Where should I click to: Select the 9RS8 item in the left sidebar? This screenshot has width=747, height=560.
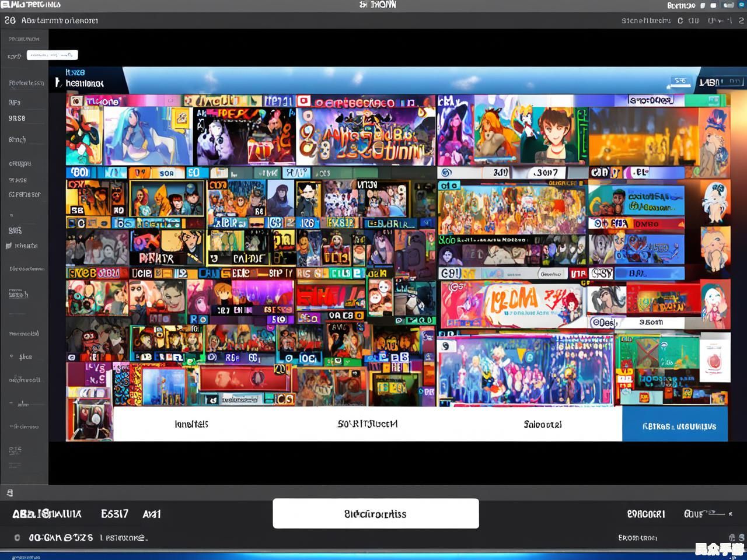pyautogui.click(x=17, y=118)
